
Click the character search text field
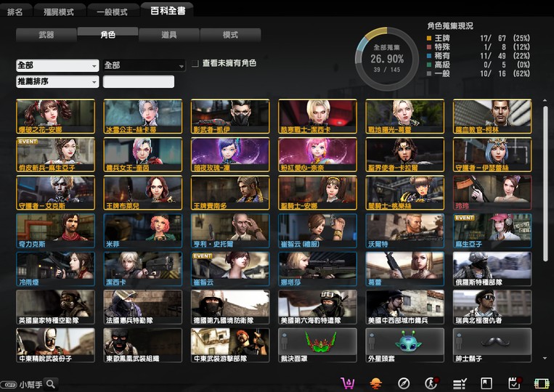coord(138,82)
